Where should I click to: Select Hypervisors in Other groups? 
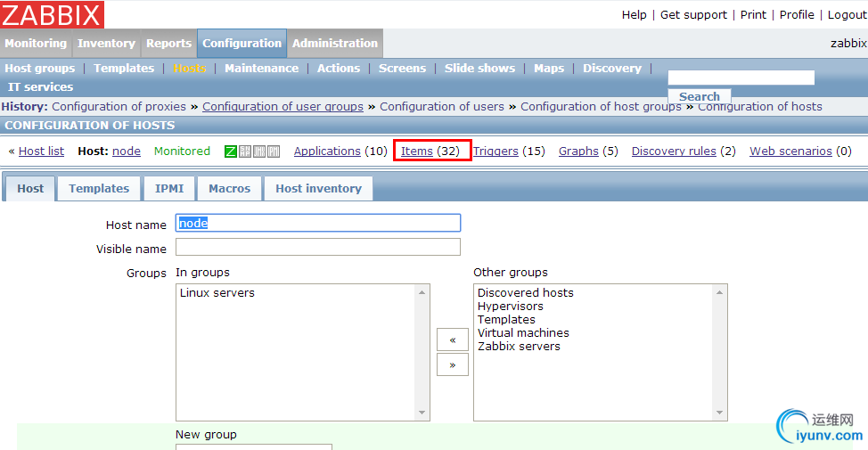pos(511,306)
